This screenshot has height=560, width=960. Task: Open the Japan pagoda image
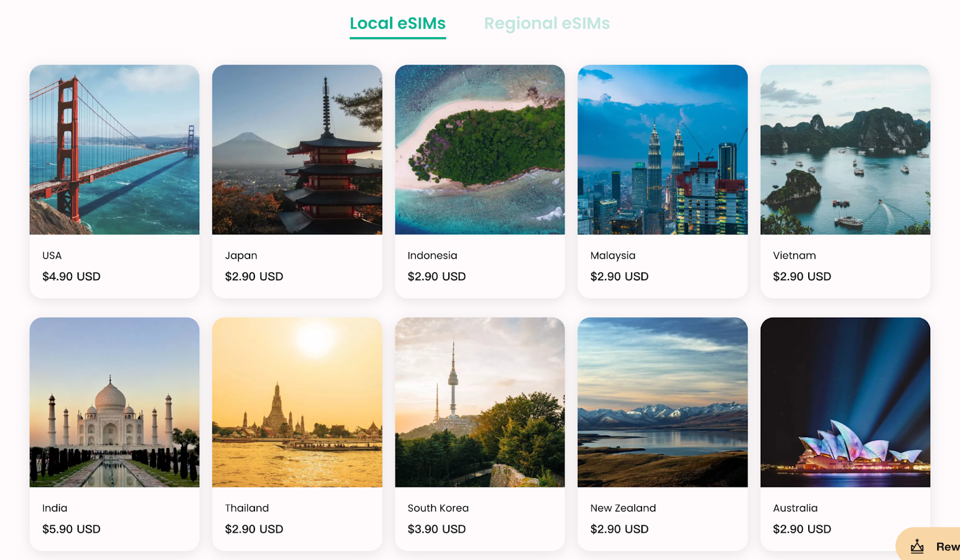297,149
